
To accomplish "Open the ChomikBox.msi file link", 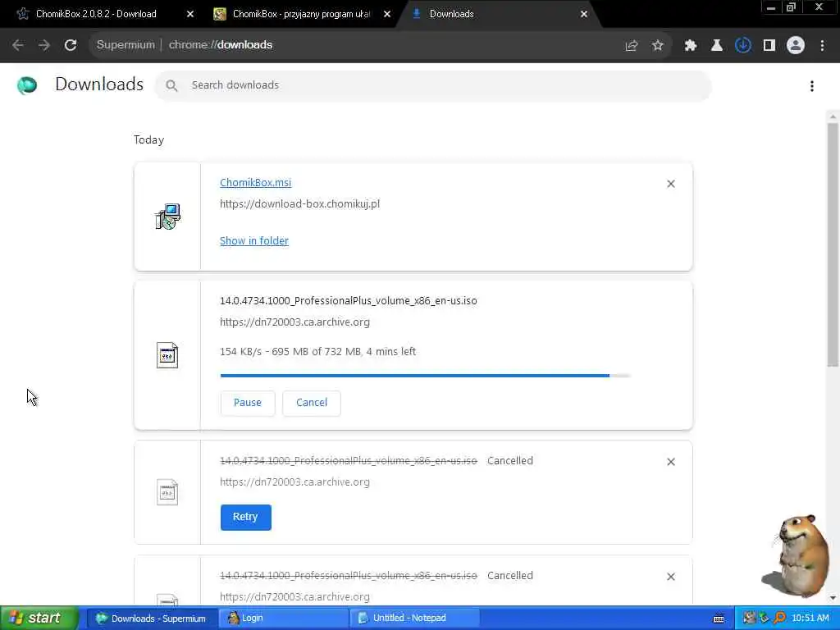I will (256, 183).
